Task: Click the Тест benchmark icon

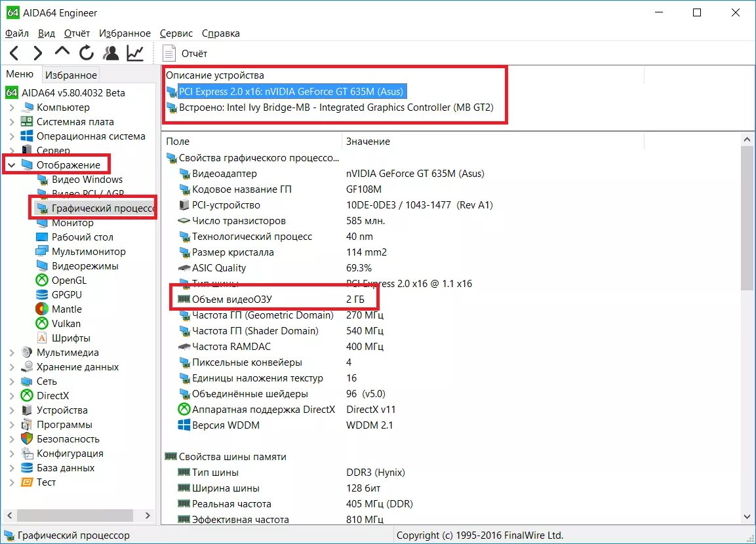Action: tap(27, 482)
